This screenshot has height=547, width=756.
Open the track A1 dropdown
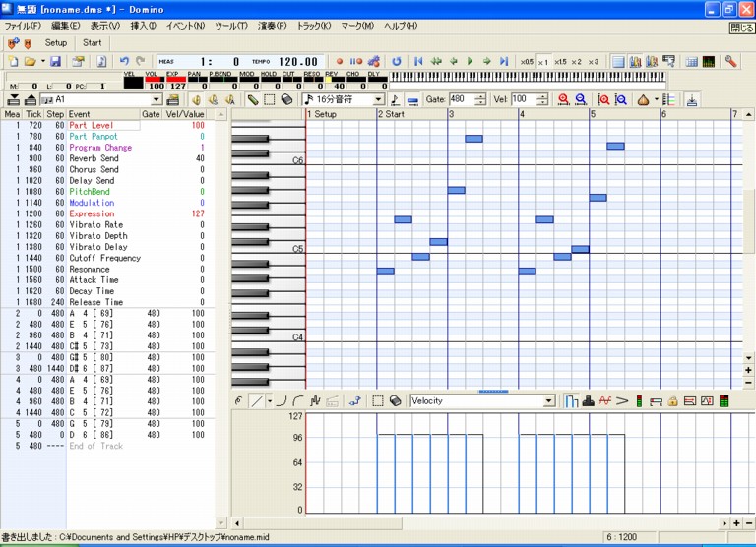pos(157,99)
